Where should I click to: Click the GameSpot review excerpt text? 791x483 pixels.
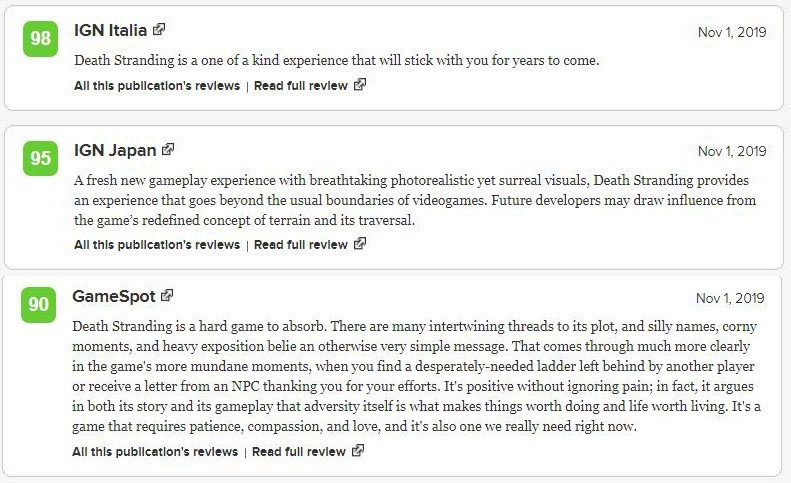(416, 376)
